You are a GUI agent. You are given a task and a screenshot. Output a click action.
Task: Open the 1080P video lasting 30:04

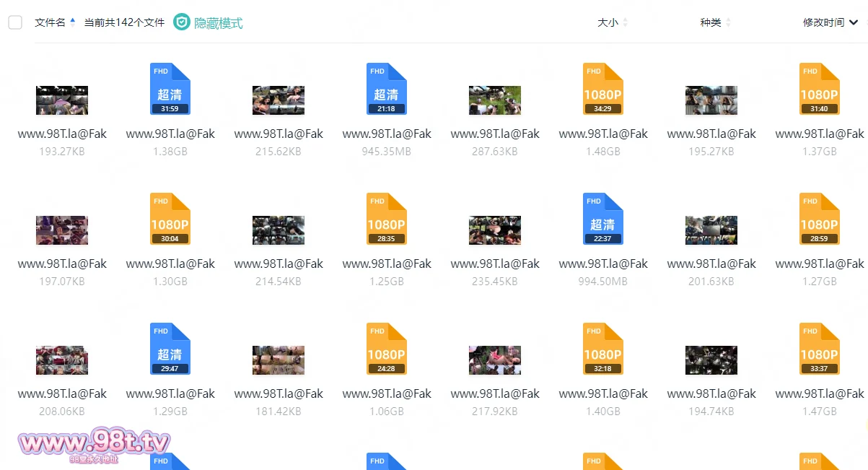(x=170, y=219)
